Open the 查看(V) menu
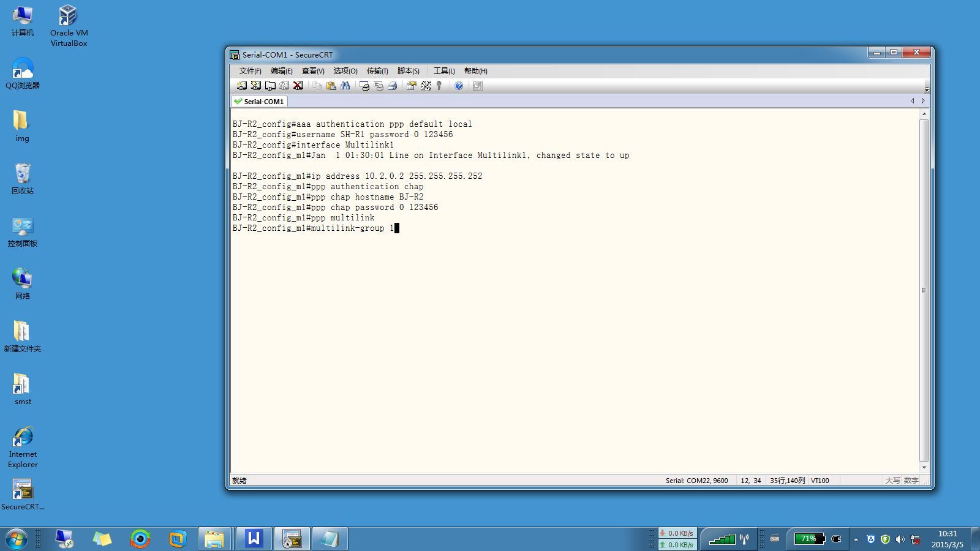 [x=313, y=71]
